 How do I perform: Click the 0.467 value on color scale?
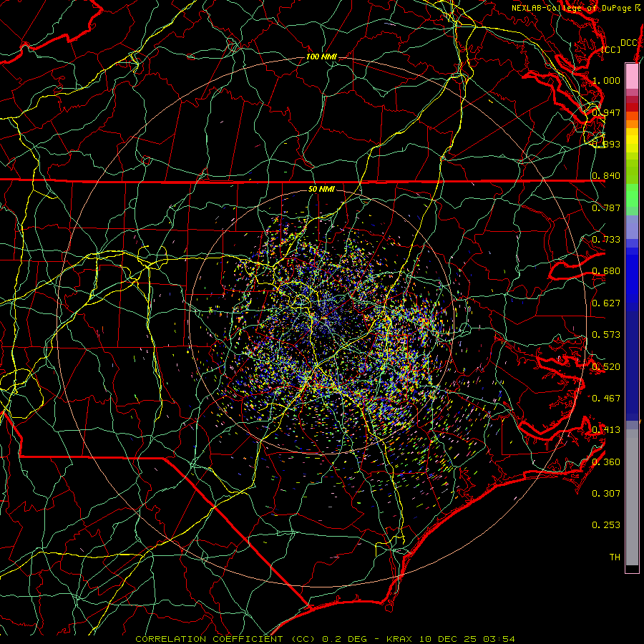606,398
